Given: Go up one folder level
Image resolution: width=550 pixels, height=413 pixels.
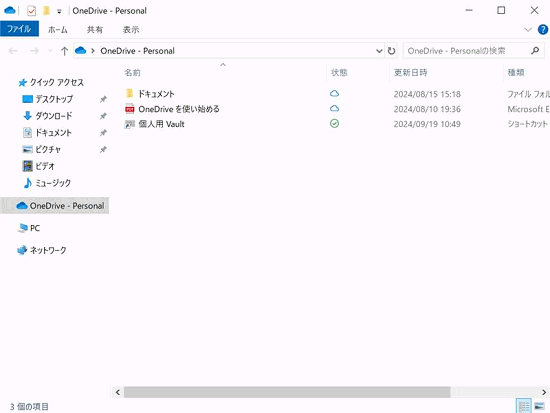Looking at the screenshot, I should click(64, 51).
